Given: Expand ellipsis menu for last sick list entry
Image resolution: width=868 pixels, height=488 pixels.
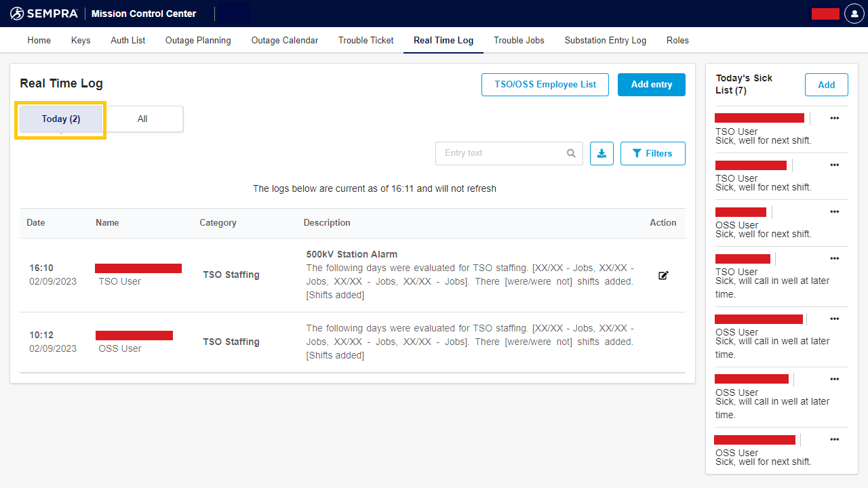Looking at the screenshot, I should point(834,439).
